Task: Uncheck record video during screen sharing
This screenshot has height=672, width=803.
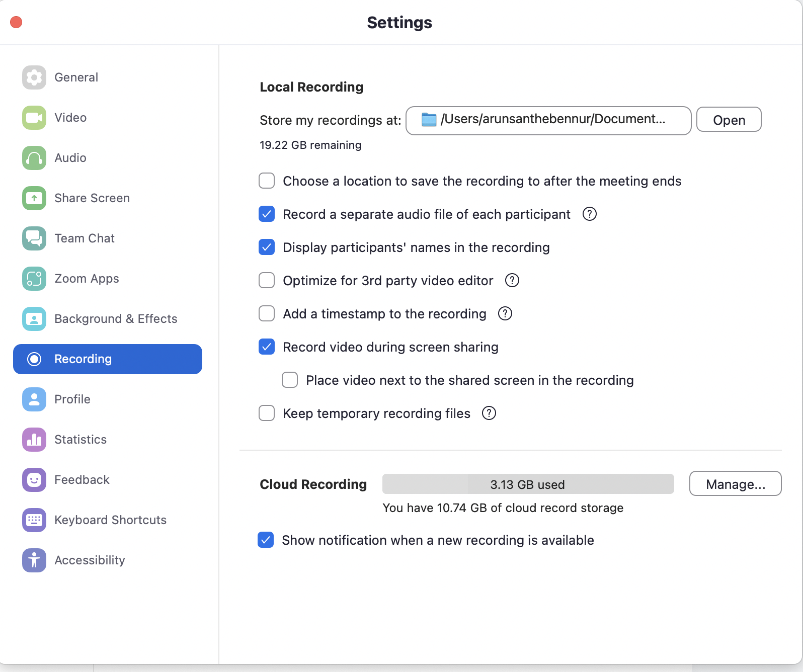Action: point(267,347)
